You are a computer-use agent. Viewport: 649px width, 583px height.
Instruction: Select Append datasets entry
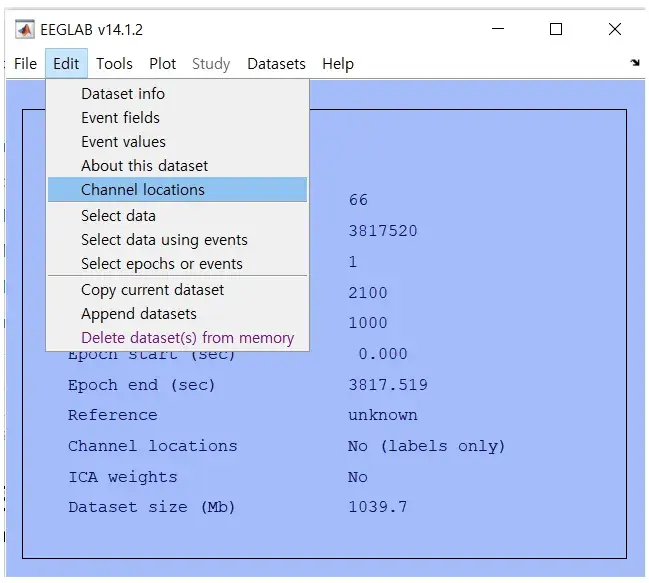(138, 314)
